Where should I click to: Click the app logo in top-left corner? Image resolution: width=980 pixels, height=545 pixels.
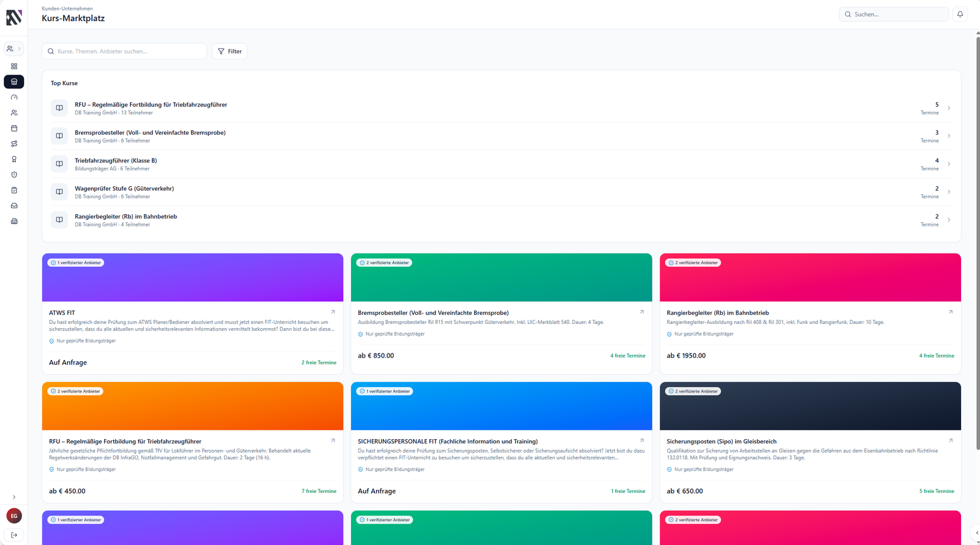pyautogui.click(x=14, y=18)
